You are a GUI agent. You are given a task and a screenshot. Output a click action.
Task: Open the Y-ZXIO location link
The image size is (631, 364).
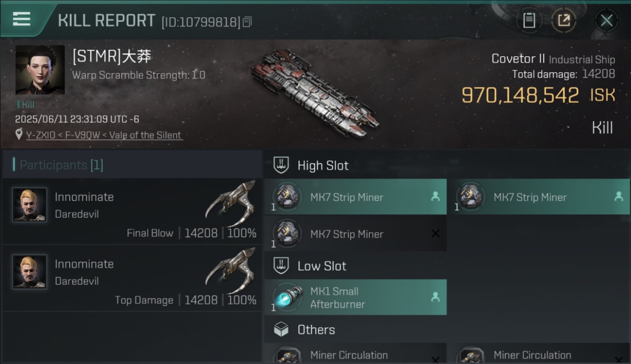pyautogui.click(x=104, y=135)
